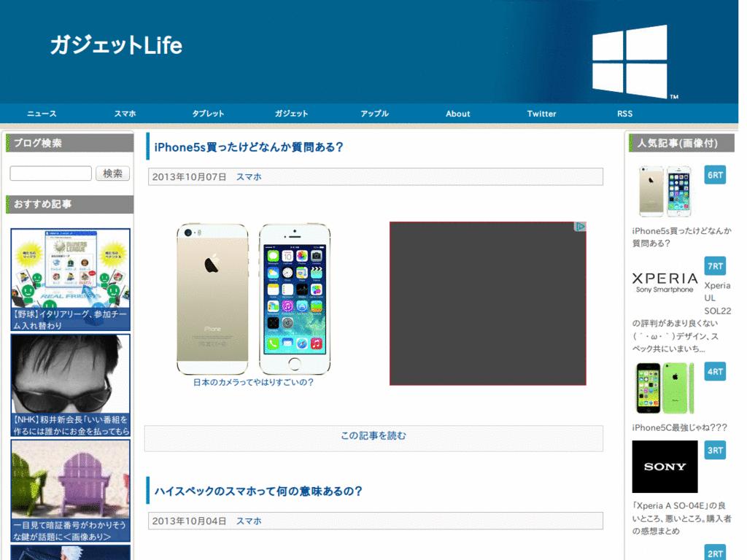
Task: Open article ハイスペックのスマホって何の意味あるの？
Action: 258,491
